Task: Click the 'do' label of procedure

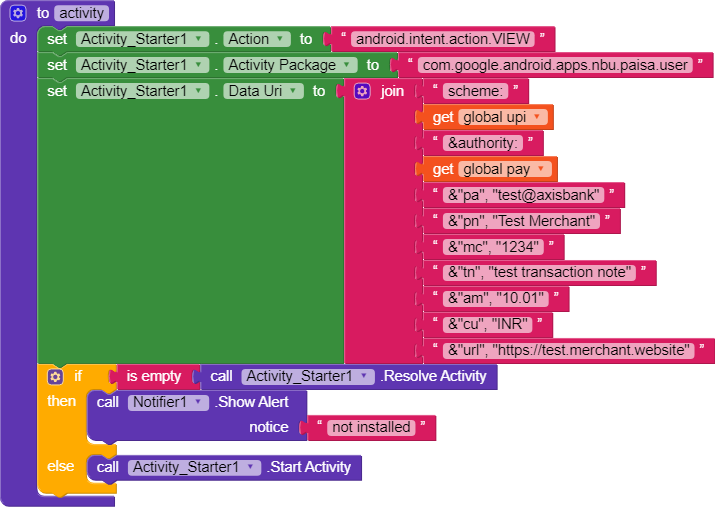Action: (18, 38)
